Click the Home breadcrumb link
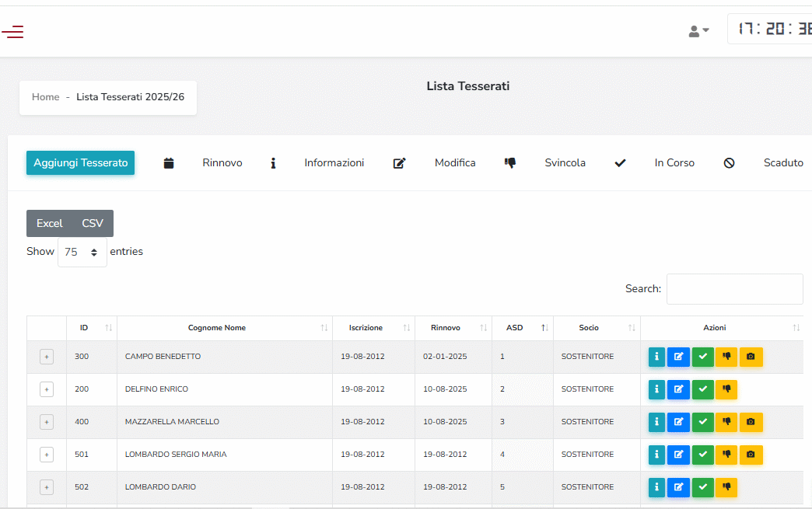 pos(45,97)
